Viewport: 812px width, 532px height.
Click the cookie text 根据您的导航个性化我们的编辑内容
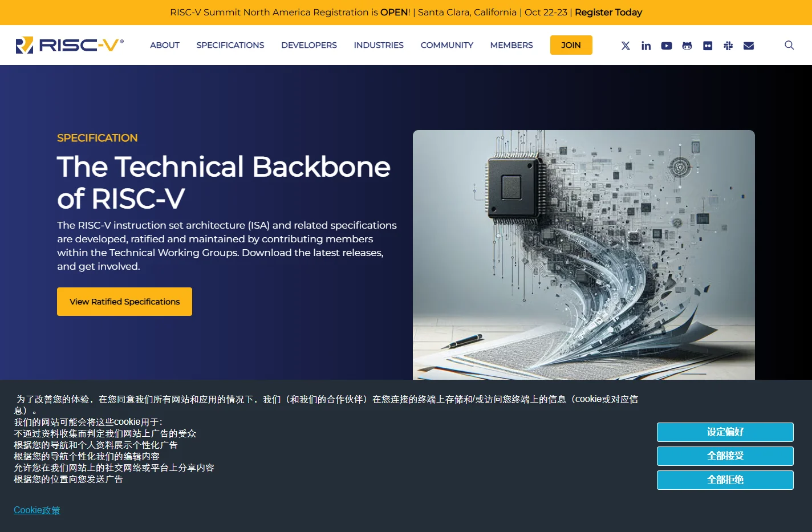click(87, 456)
